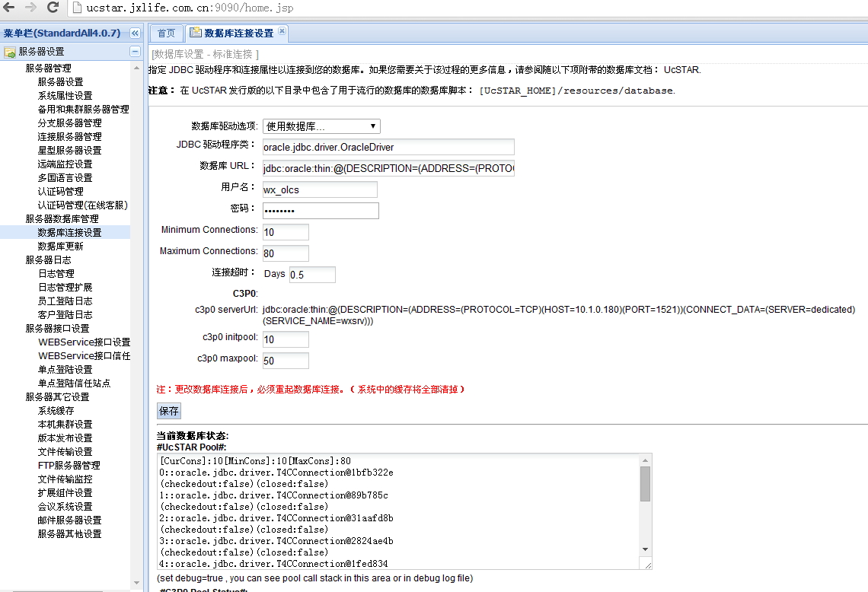Open 扩展组件设置 item
868x592 pixels.
pos(65,493)
